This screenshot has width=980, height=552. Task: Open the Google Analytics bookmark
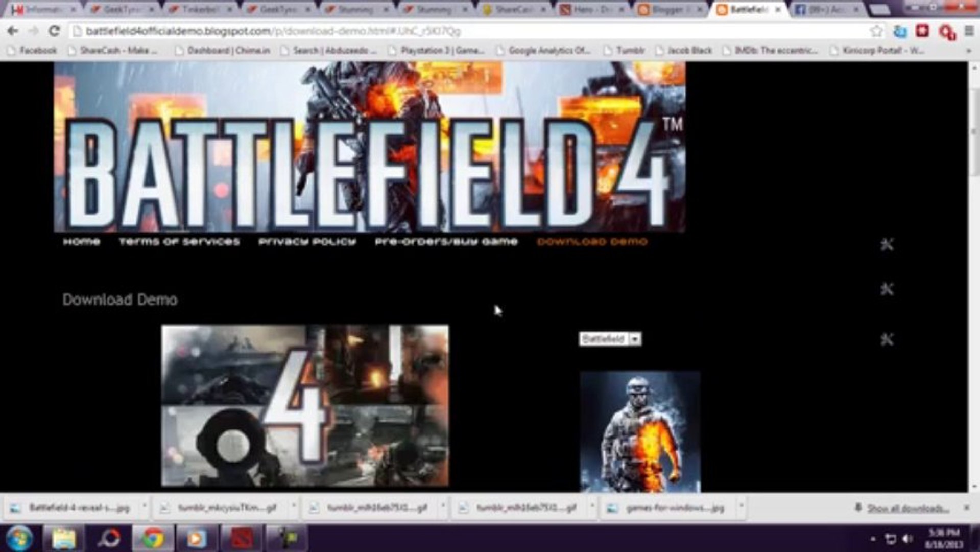coord(544,51)
